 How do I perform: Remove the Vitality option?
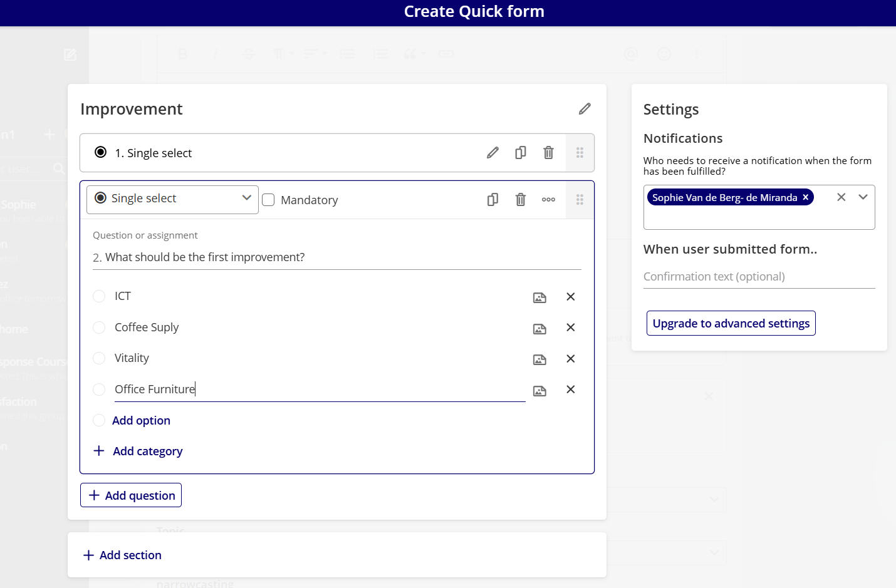tap(571, 359)
